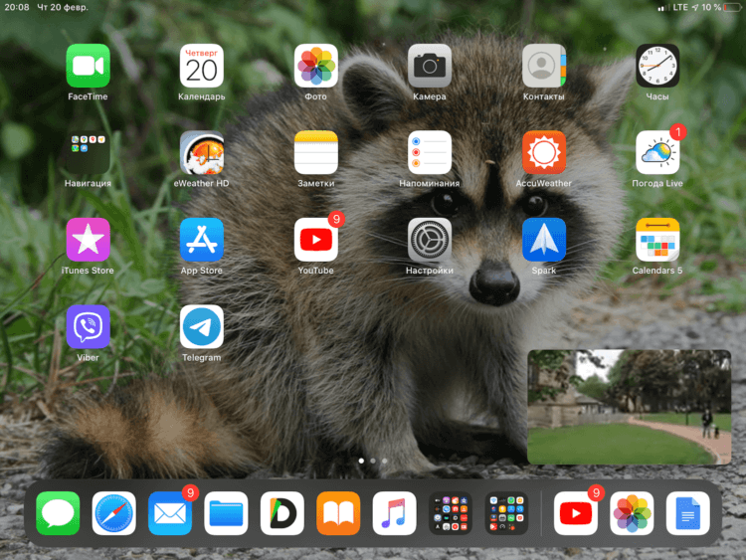Open the Навигация folder
The width and height of the screenshot is (746, 560).
pos(88,153)
